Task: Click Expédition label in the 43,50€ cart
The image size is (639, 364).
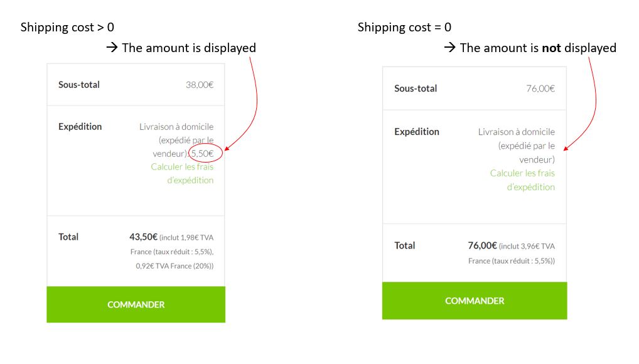Action: 80,127
